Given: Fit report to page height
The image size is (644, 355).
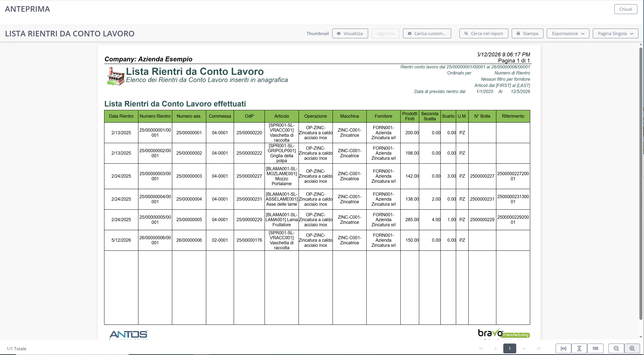Looking at the screenshot, I should pyautogui.click(x=579, y=349).
